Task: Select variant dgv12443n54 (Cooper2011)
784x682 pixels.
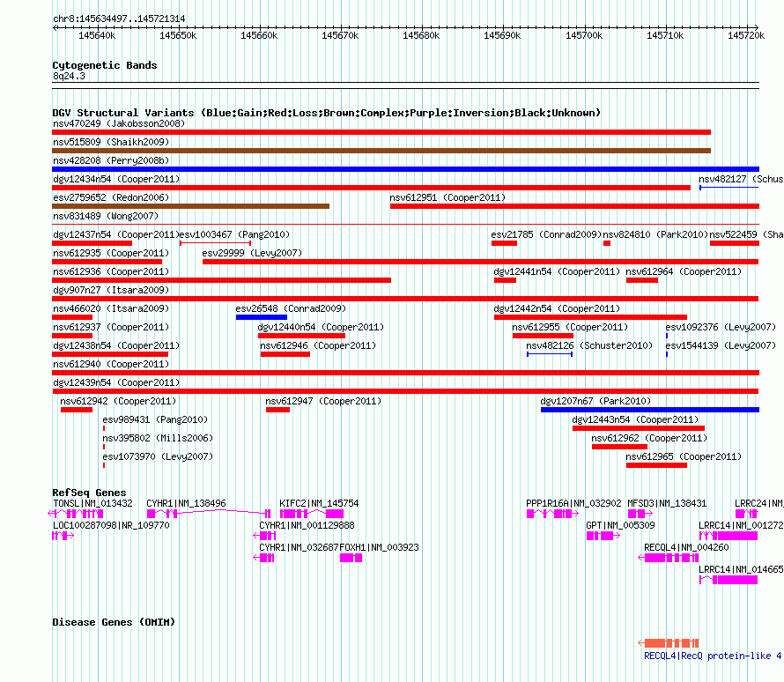Action: point(635,420)
